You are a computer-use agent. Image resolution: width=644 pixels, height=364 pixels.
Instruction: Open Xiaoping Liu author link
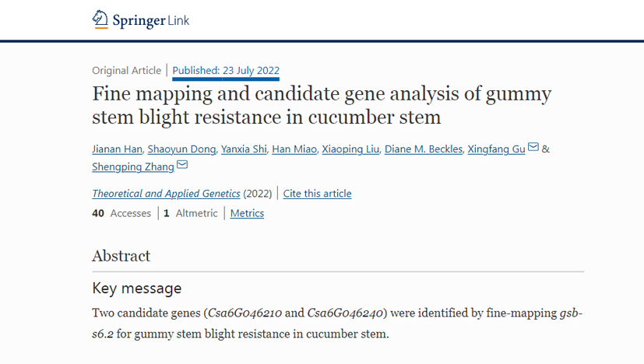pos(350,149)
